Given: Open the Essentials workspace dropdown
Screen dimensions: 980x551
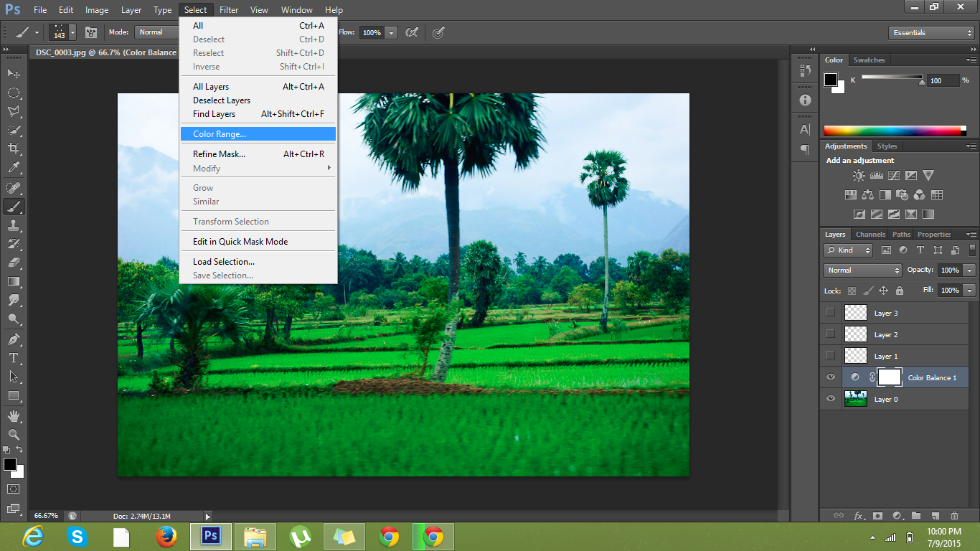Looking at the screenshot, I should (931, 33).
